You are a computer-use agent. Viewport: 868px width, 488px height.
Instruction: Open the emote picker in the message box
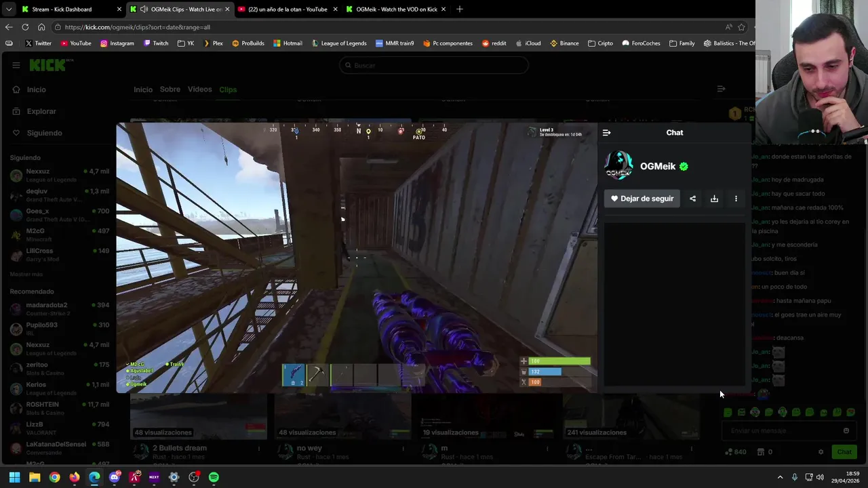[x=846, y=430]
